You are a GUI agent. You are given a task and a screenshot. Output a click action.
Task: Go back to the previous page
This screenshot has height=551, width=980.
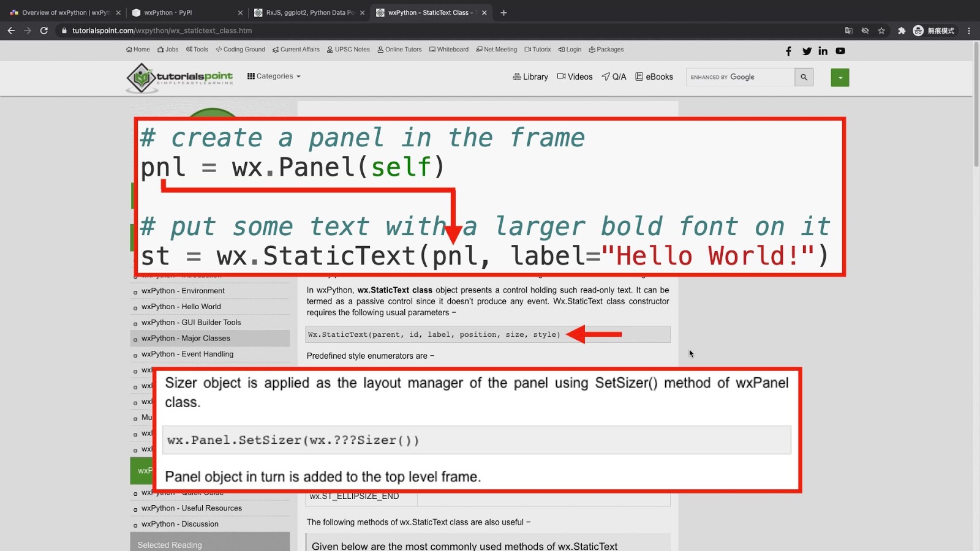[x=11, y=31]
